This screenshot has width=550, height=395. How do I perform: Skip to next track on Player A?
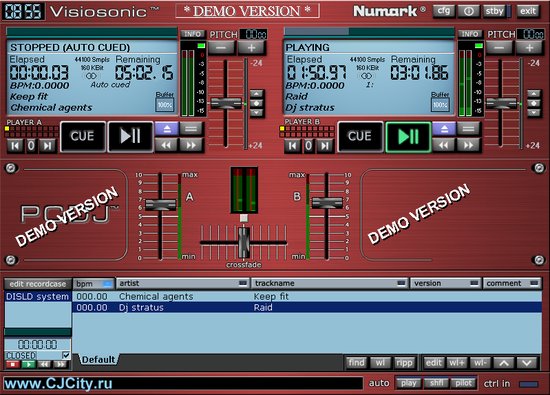(x=47, y=146)
